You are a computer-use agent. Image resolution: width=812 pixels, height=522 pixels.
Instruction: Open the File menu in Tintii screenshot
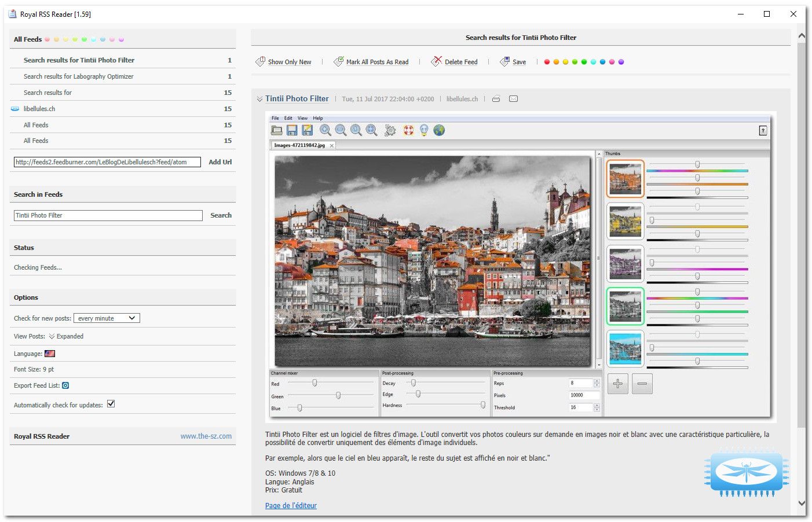(275, 118)
